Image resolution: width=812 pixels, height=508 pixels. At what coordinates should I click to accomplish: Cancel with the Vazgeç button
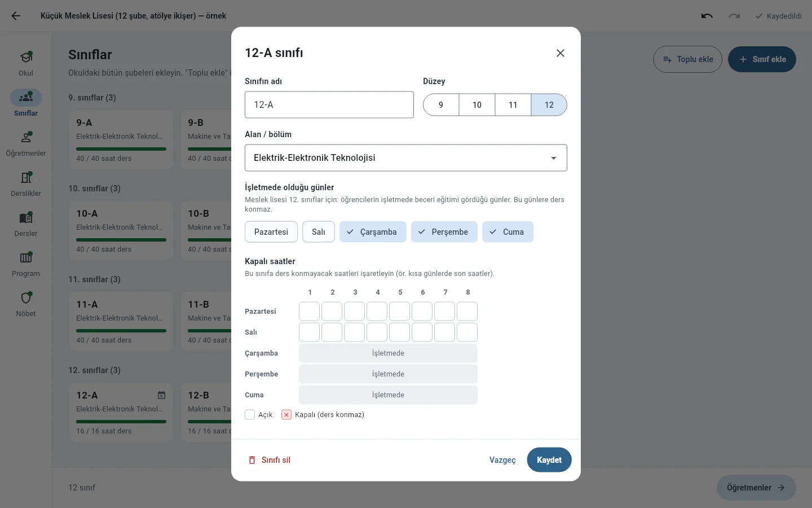(x=502, y=460)
